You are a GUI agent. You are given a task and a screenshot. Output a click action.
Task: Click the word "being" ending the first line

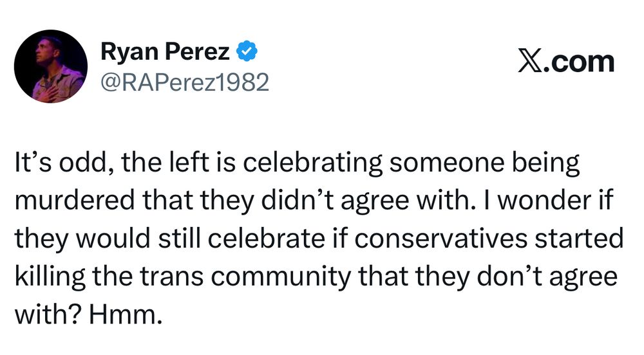(545, 163)
